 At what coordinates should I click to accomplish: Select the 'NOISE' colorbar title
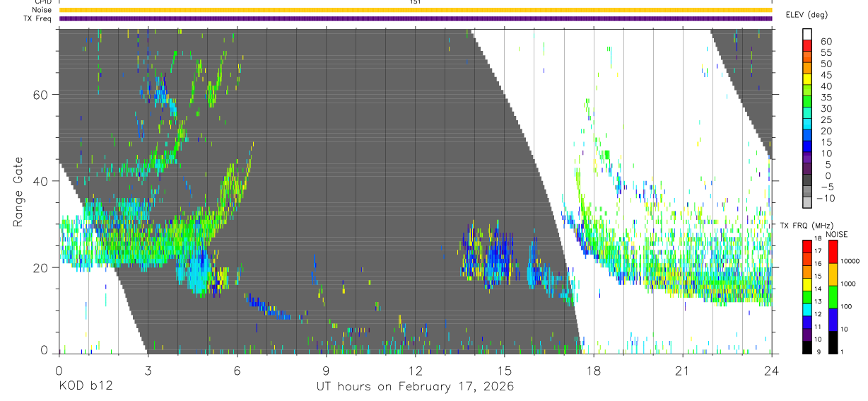[836, 234]
